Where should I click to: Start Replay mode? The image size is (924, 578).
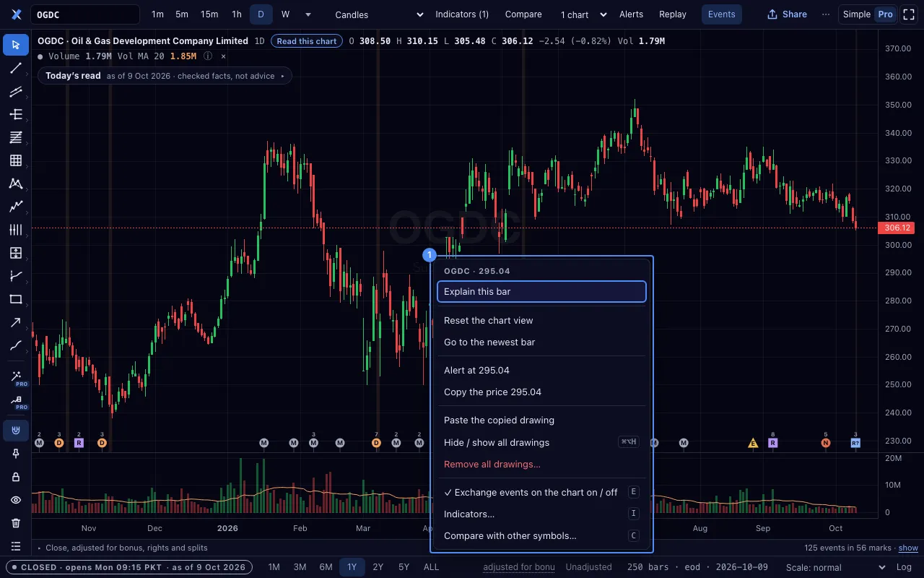673,14
